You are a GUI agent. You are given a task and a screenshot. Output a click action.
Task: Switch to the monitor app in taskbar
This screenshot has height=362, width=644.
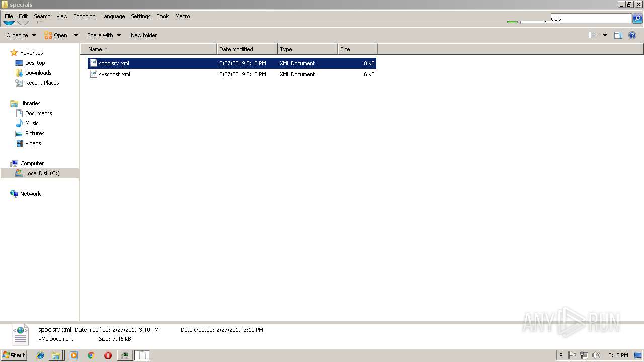pyautogui.click(x=125, y=355)
